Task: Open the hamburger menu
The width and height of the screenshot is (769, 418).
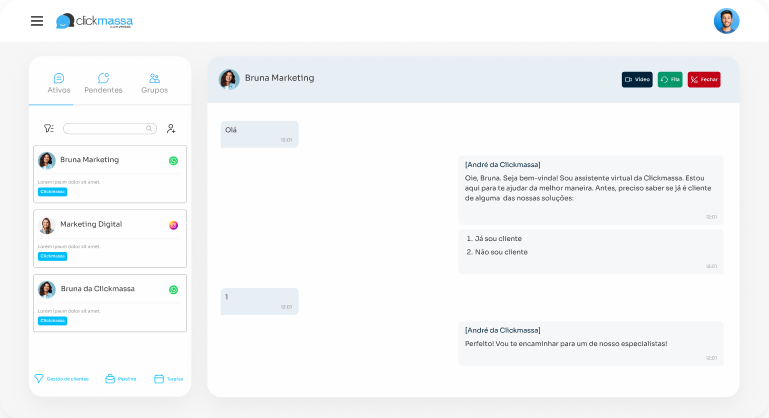Action: click(37, 21)
